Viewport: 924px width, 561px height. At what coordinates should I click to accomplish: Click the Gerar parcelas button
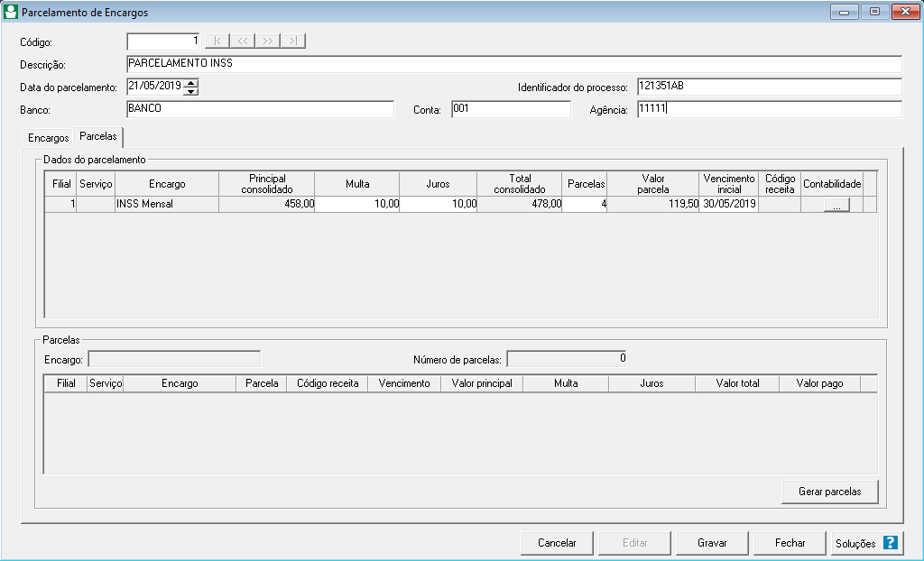pyautogui.click(x=830, y=492)
